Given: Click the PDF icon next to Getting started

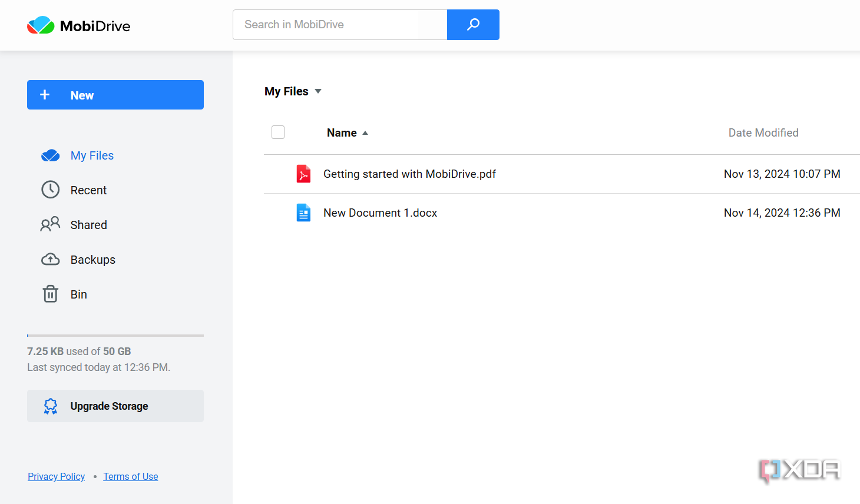Looking at the screenshot, I should pos(303,174).
